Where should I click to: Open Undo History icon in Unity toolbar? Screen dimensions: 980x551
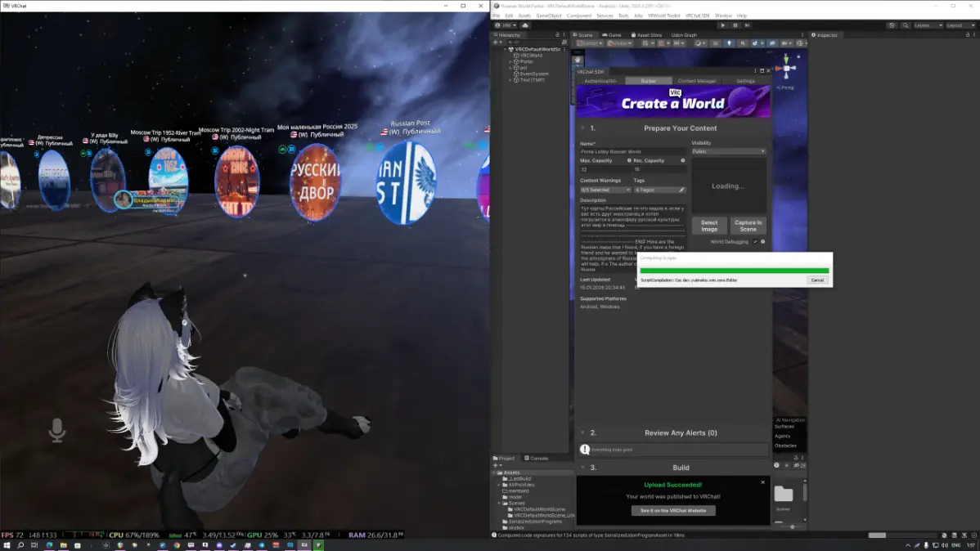click(892, 25)
